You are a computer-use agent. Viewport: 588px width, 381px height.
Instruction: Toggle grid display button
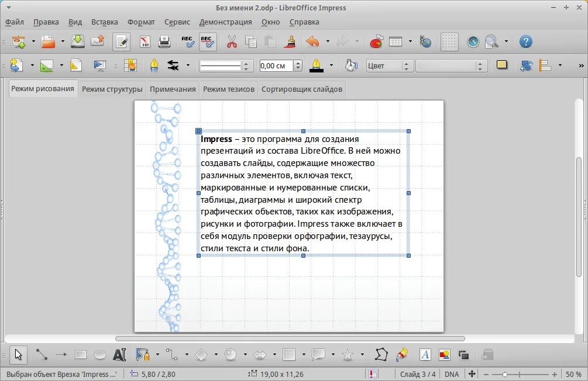pos(449,41)
